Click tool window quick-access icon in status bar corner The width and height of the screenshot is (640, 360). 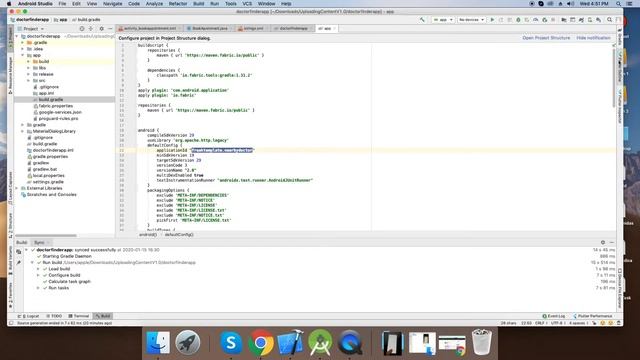(x=11, y=323)
